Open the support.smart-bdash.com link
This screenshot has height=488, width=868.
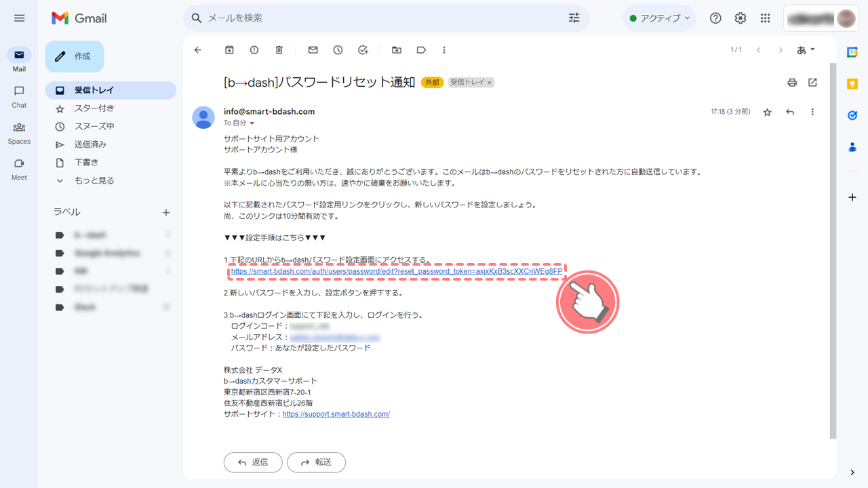336,414
